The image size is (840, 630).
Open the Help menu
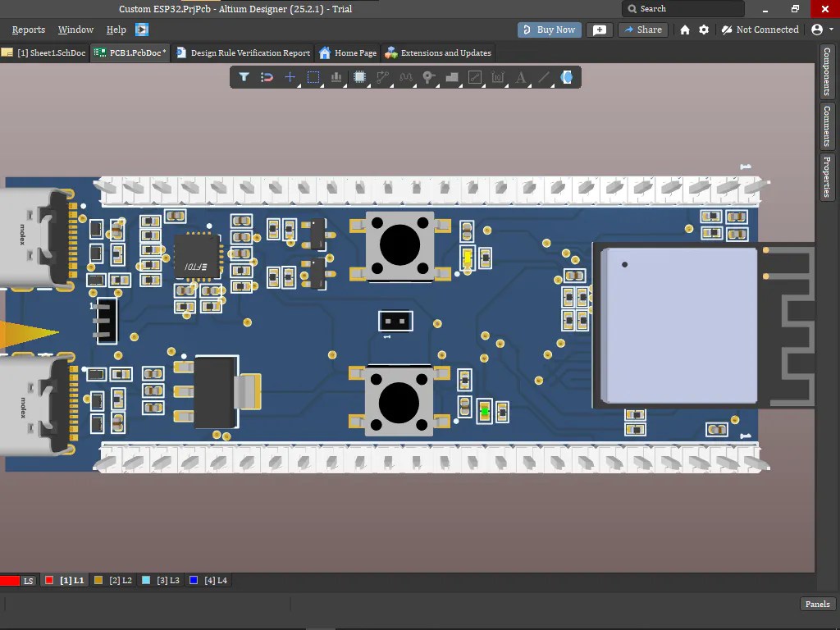(116, 30)
